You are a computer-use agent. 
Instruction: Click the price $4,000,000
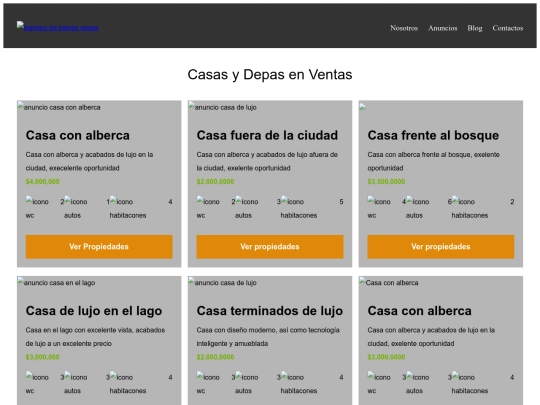coord(43,181)
